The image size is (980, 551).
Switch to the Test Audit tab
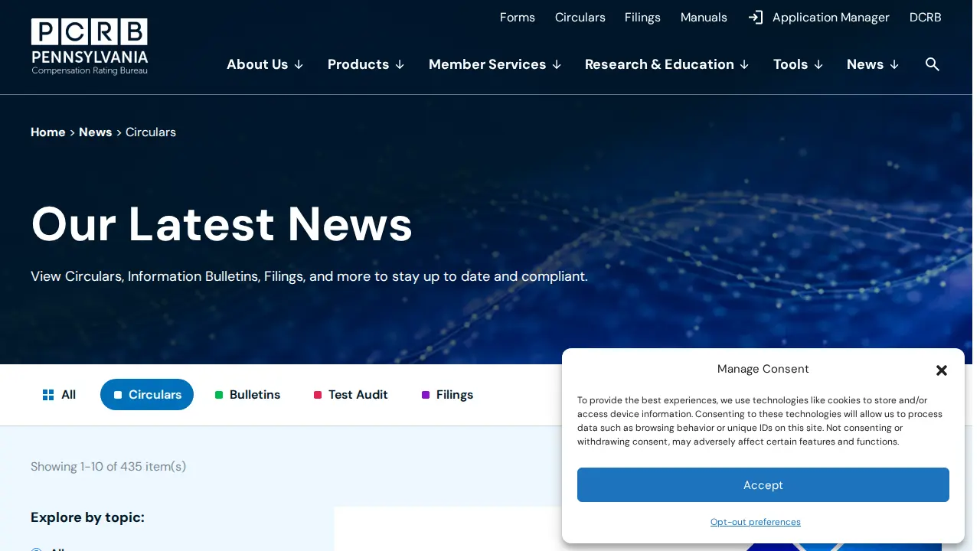point(351,395)
